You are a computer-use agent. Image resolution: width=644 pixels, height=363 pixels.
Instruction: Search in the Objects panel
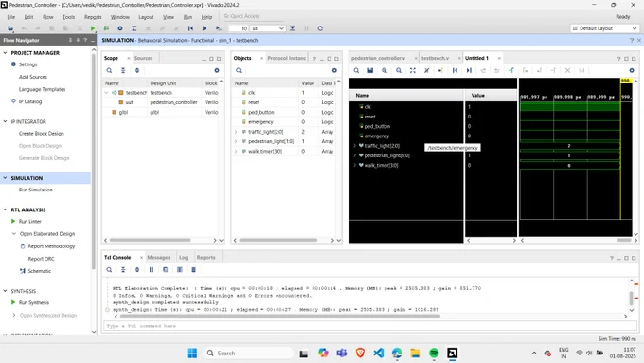(239, 70)
